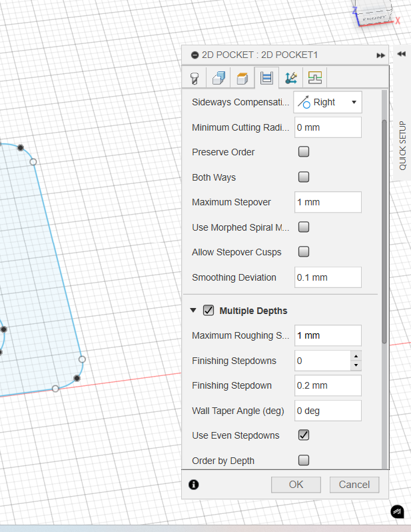This screenshot has width=411, height=532.
Task: Click the round icon in the bottom-right corner
Action: [x=397, y=511]
